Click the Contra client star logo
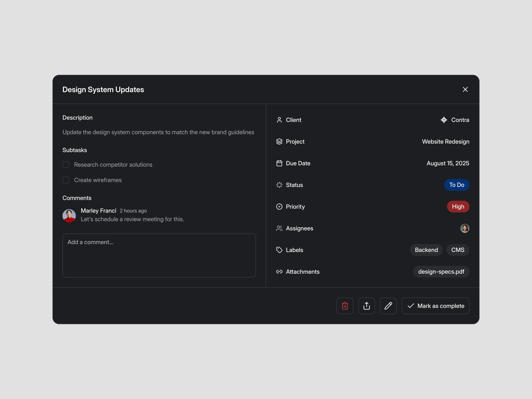Viewport: 532px width, 399px height. point(443,120)
